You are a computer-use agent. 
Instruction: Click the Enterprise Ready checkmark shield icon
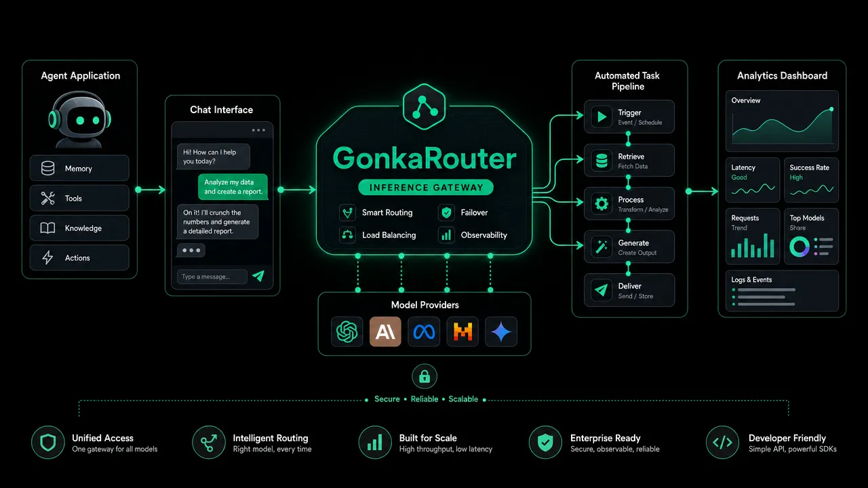click(545, 443)
